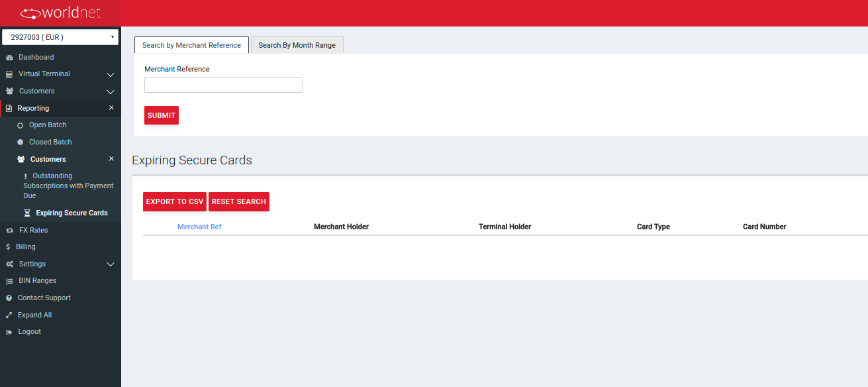The image size is (868, 387).
Task: Click the Card Type column header
Action: tap(653, 227)
